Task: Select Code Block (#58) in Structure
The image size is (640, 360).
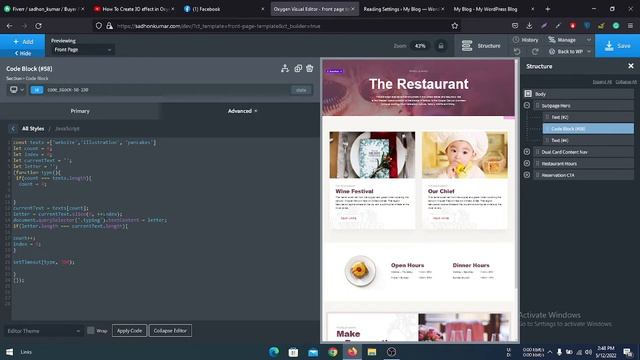Action: [x=588, y=129]
